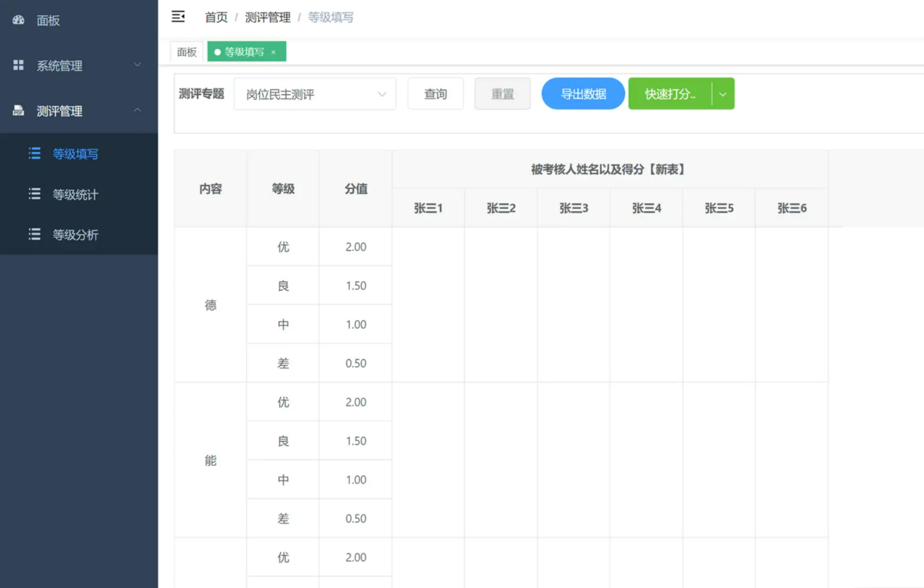Switch to the 面板 tab

pos(186,52)
